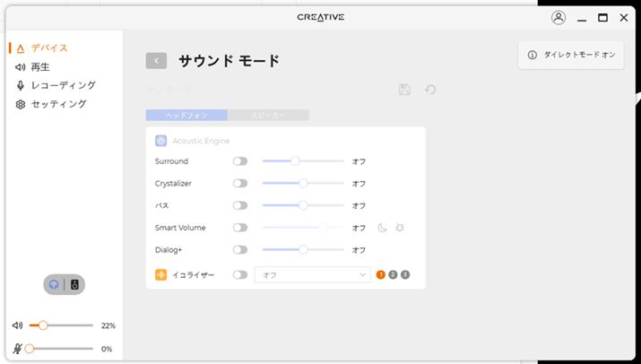The height and width of the screenshot is (364, 641).
Task: Click the reset/undo arrow icon
Action: (430, 90)
